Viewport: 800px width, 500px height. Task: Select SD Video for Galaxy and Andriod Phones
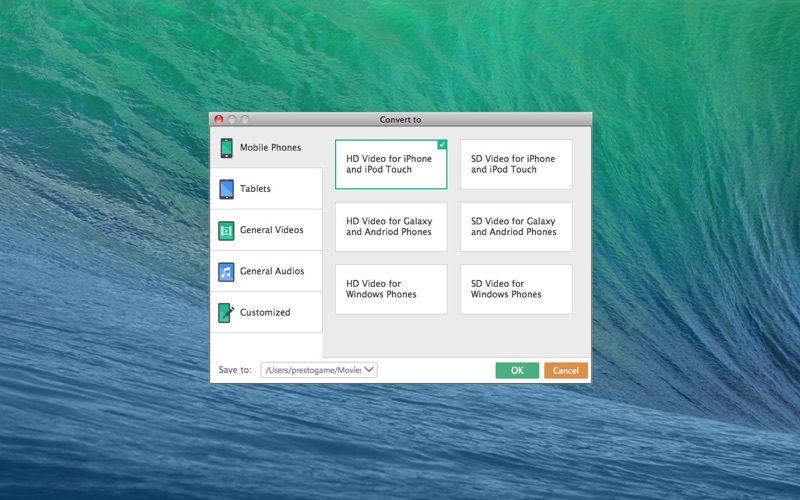click(516, 227)
